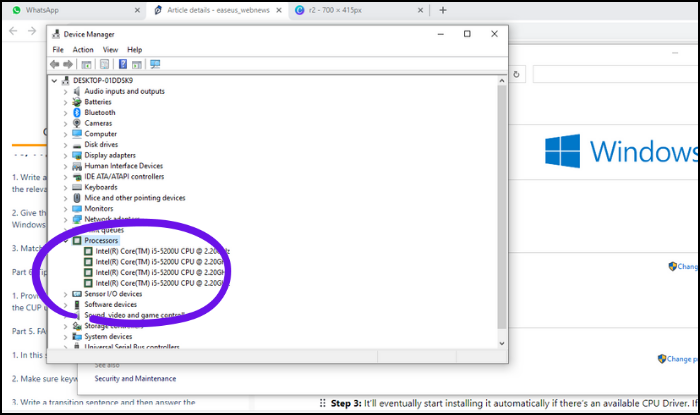Click the Show/Hide Console Tree toolbar icon
700x415 pixels.
coord(86,64)
